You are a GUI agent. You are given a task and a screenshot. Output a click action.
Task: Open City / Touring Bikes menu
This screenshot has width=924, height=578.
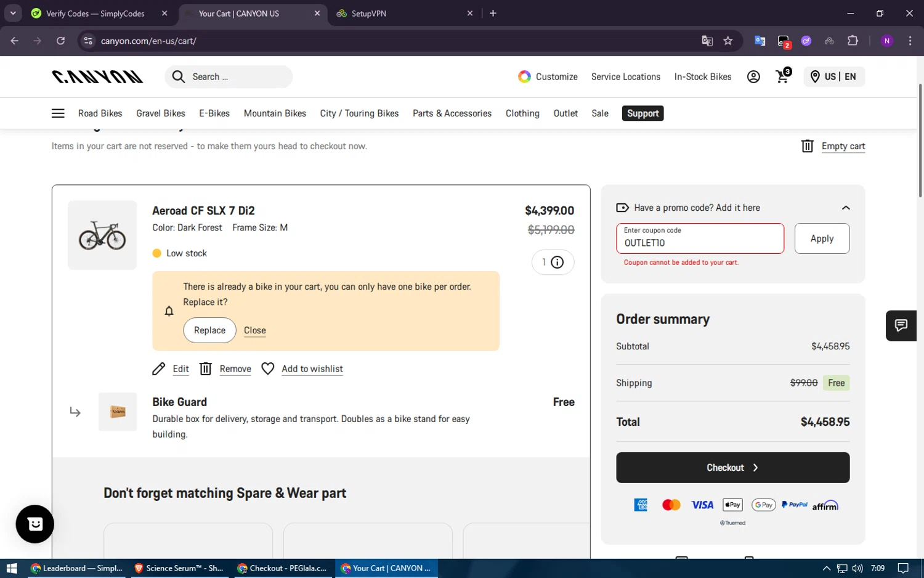pos(359,113)
